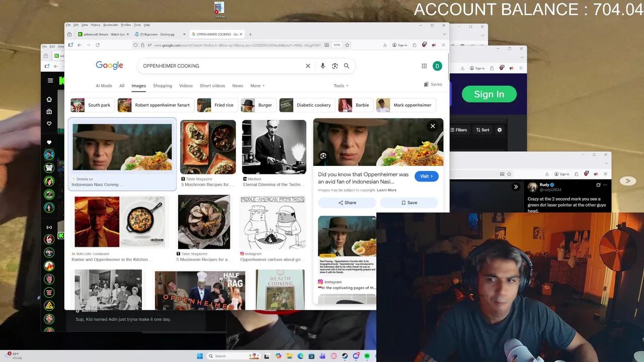The height and width of the screenshot is (362, 644).
Task: Start voice search with microphone icon
Action: click(x=323, y=66)
